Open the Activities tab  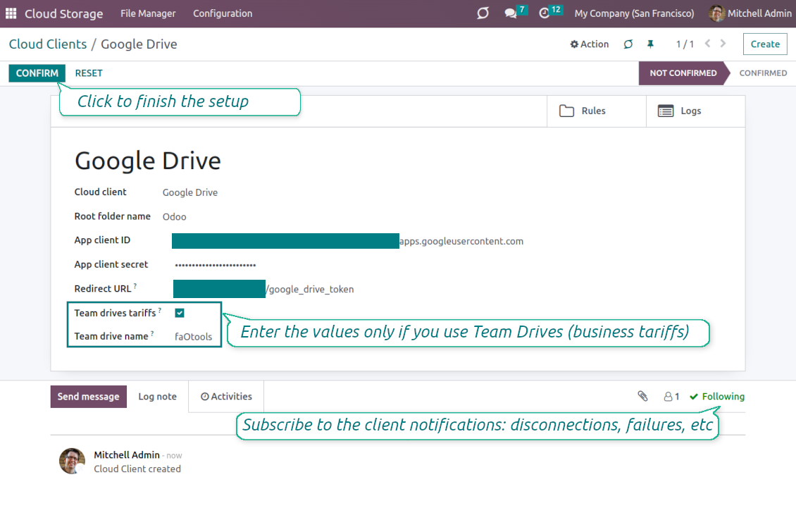tap(226, 397)
